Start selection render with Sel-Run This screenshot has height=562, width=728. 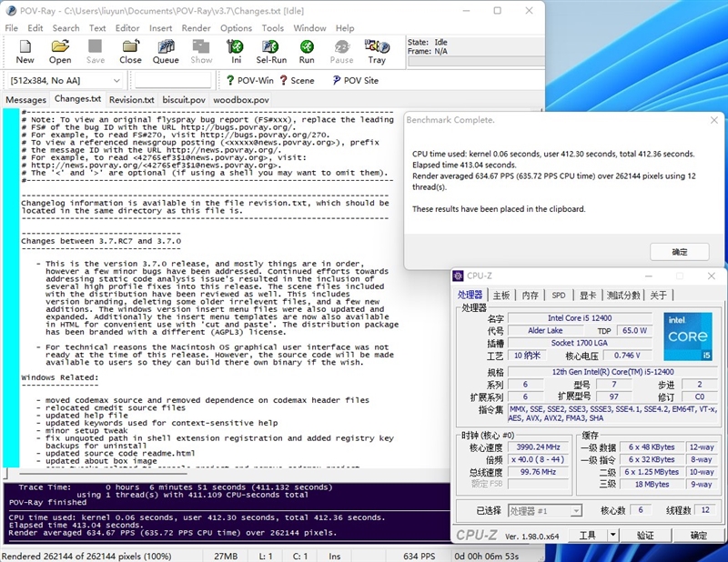point(271,52)
